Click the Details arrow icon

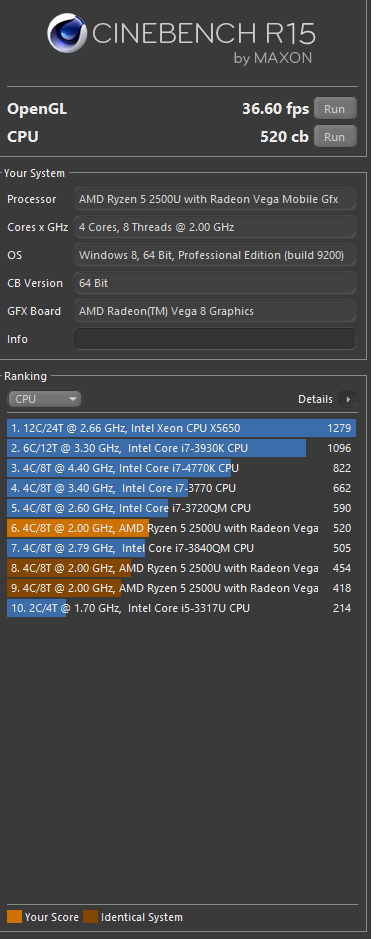click(x=348, y=399)
